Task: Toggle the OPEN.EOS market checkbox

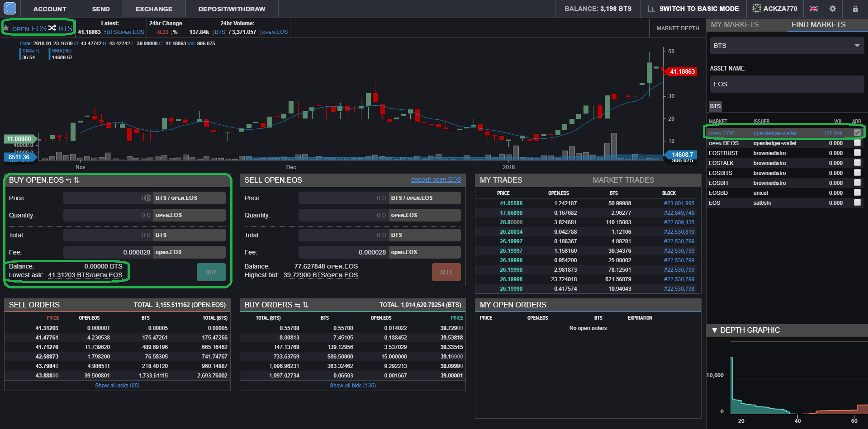Action: (857, 133)
